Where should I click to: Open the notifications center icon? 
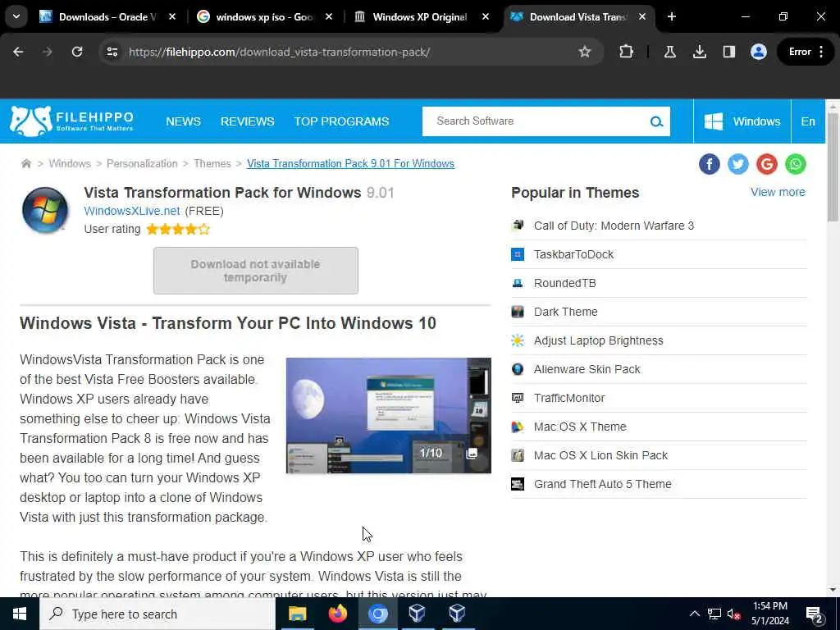tap(814, 614)
